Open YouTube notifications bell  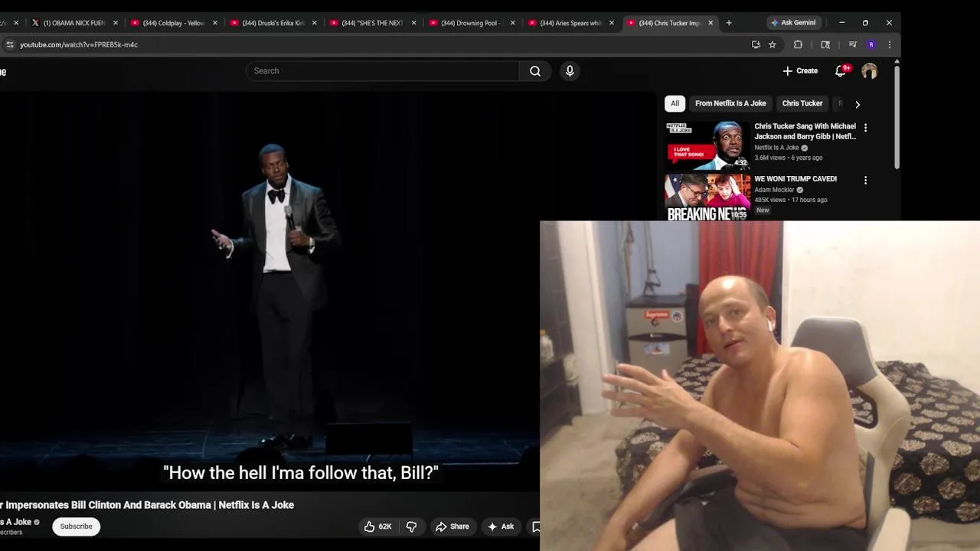coord(841,70)
